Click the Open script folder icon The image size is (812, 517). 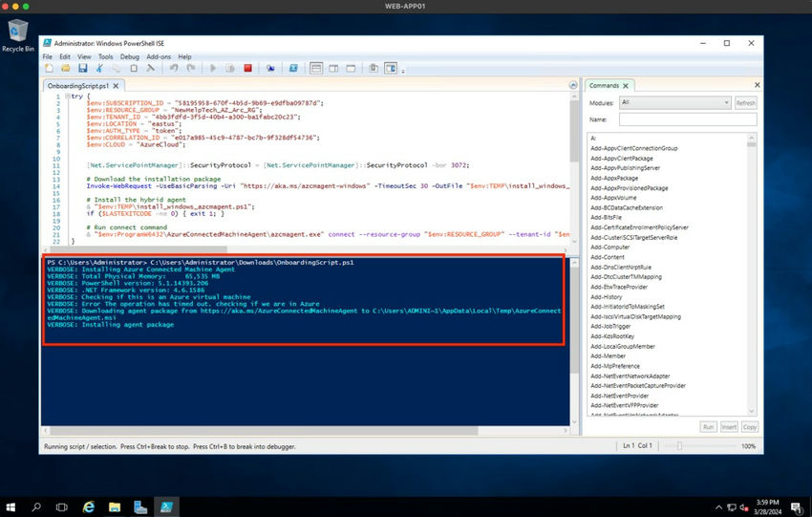[x=66, y=68]
